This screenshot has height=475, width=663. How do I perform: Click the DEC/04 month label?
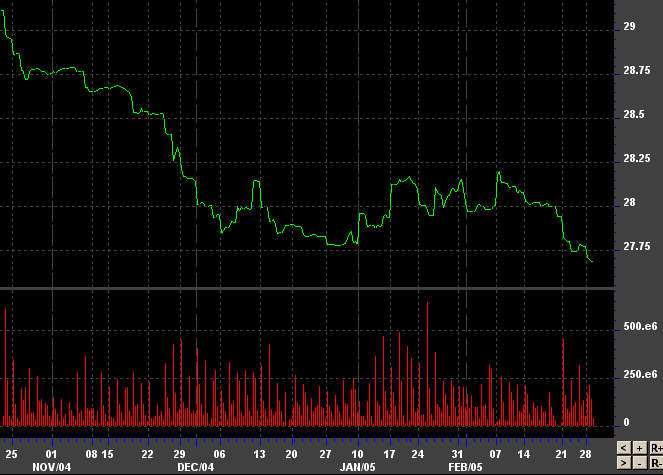click(195, 467)
